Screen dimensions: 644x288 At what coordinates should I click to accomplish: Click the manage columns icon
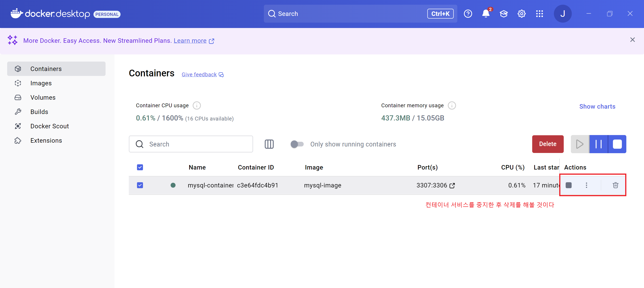(x=269, y=144)
